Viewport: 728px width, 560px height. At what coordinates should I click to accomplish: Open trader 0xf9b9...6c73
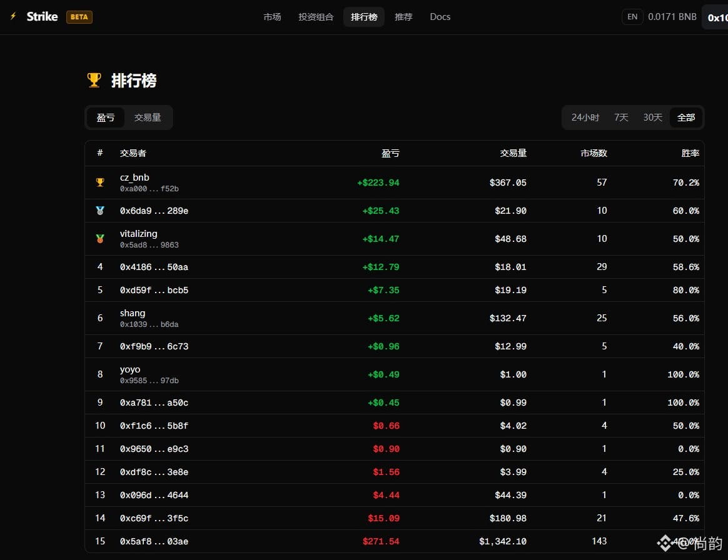coord(154,346)
